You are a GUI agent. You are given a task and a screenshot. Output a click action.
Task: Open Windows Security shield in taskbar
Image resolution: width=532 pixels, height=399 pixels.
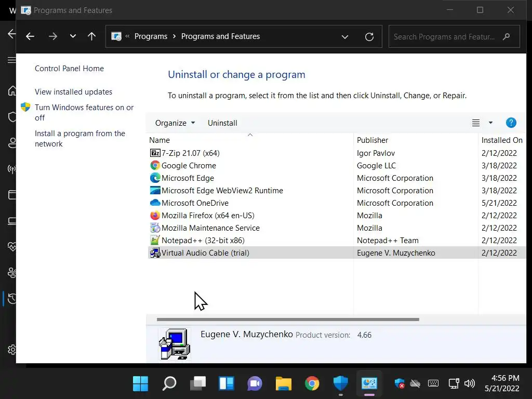340,383
